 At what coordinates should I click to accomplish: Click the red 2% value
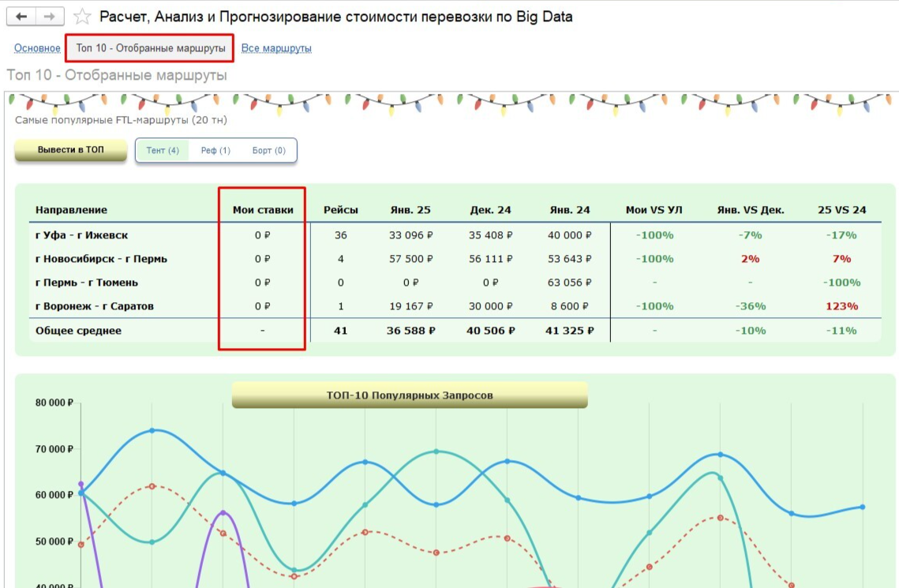tap(751, 258)
